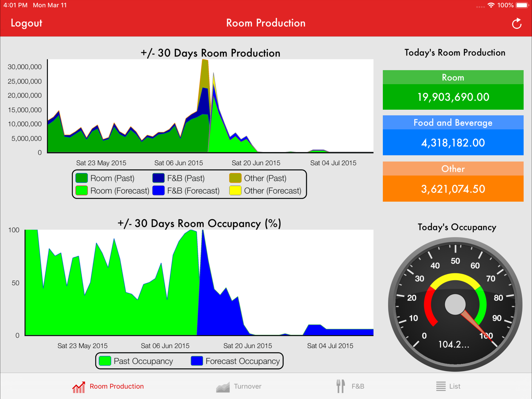
Task: Click the Other (Forecast) legend swatch
Action: 235,191
